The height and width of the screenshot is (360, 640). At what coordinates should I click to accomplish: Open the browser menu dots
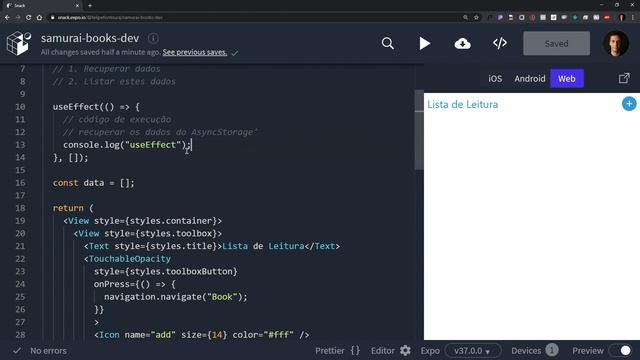(633, 18)
